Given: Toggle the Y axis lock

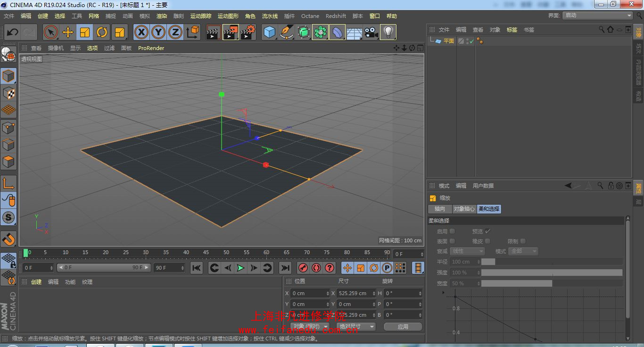Looking at the screenshot, I should pyautogui.click(x=158, y=32).
